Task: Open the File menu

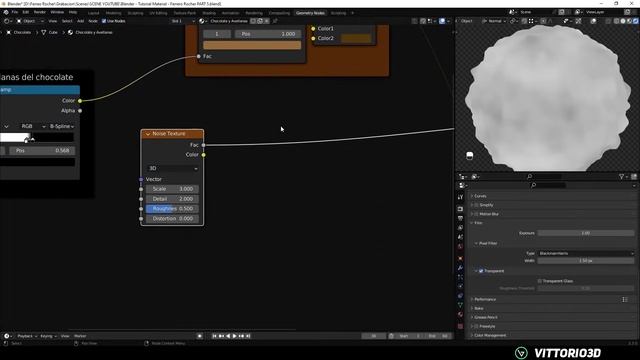Action: coord(15,12)
